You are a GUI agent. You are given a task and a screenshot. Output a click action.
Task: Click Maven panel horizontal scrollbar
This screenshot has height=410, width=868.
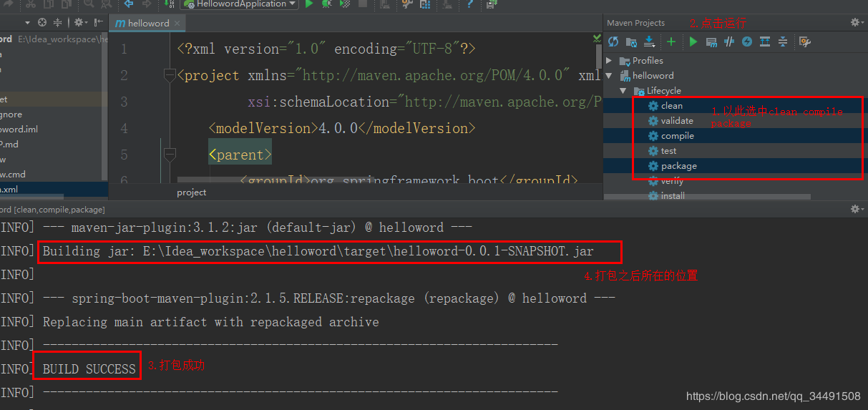point(708,197)
